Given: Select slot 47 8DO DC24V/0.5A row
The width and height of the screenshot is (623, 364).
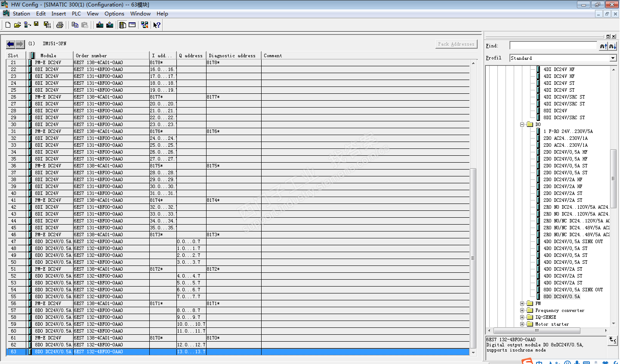Looking at the screenshot, I should point(238,241).
